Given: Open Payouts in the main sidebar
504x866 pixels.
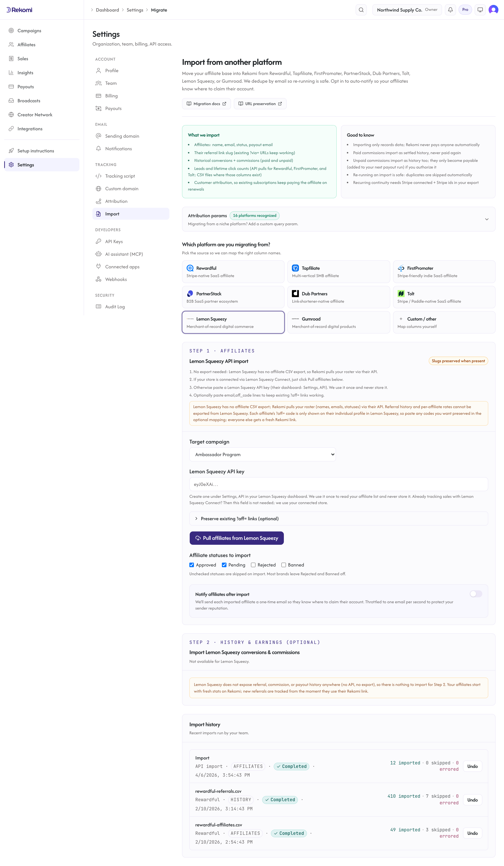Looking at the screenshot, I should 41,87.
